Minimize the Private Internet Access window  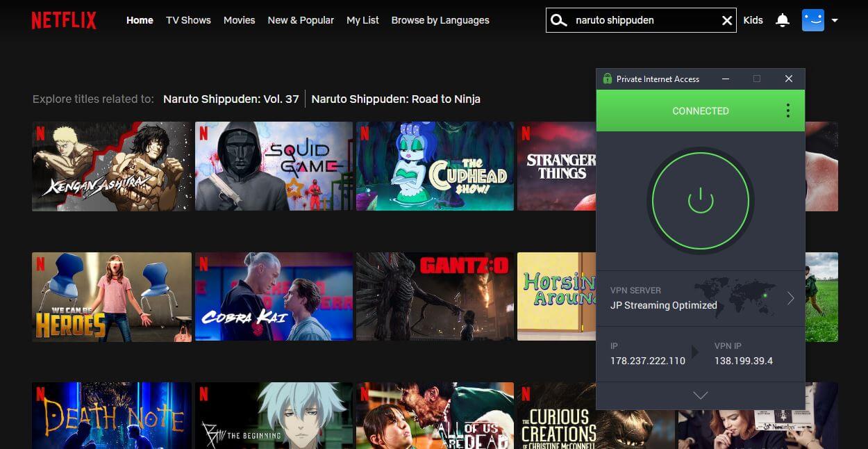tap(725, 79)
